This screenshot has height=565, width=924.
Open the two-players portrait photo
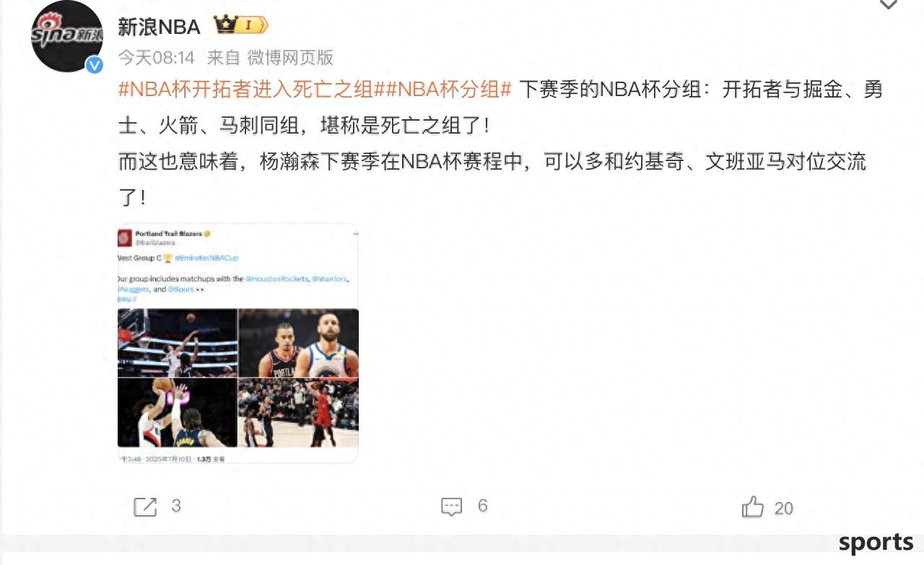(299, 343)
